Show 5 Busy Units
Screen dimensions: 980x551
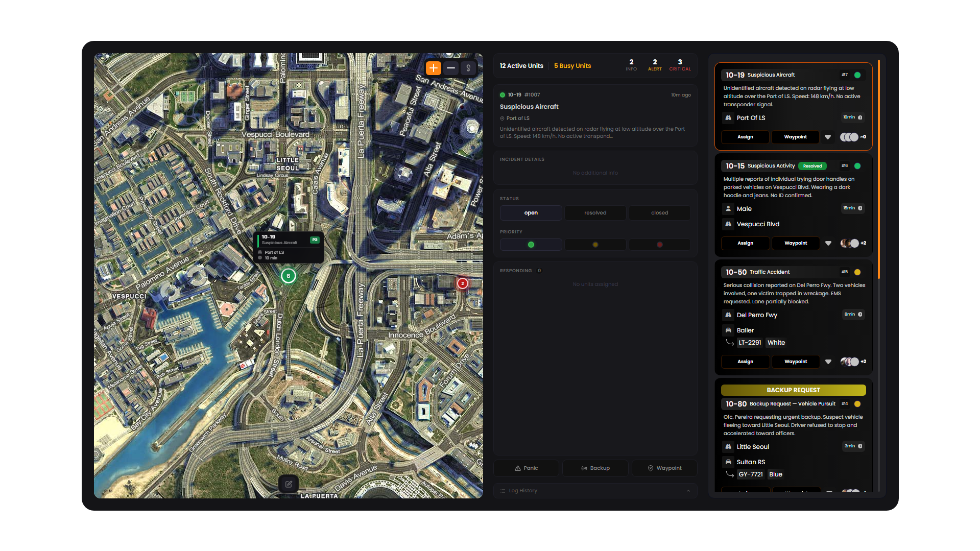click(572, 66)
